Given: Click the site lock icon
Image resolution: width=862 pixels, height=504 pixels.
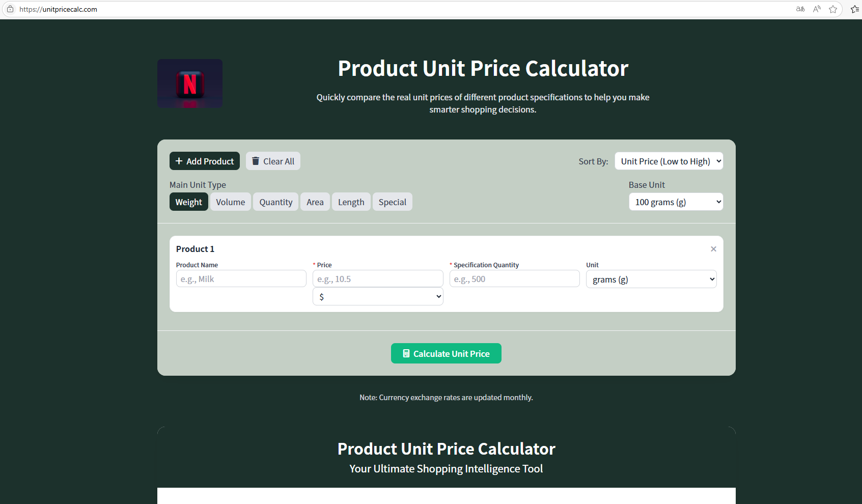Looking at the screenshot, I should click(10, 9).
